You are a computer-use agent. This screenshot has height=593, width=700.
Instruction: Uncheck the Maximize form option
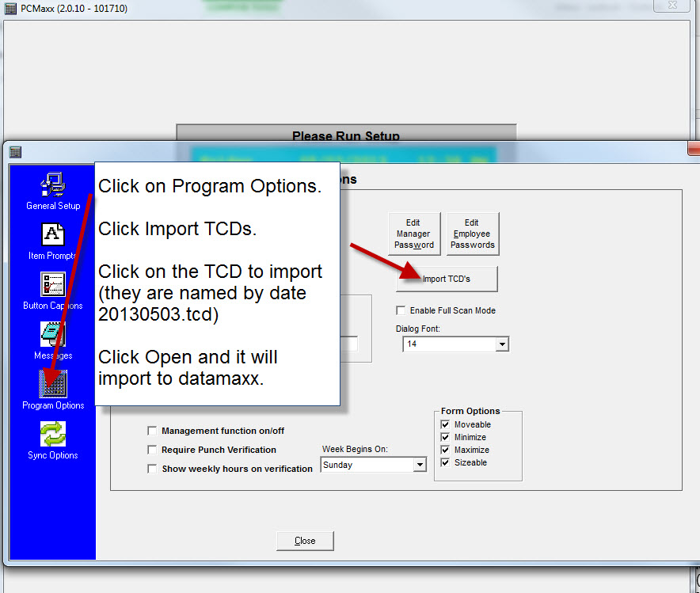pyautogui.click(x=445, y=450)
